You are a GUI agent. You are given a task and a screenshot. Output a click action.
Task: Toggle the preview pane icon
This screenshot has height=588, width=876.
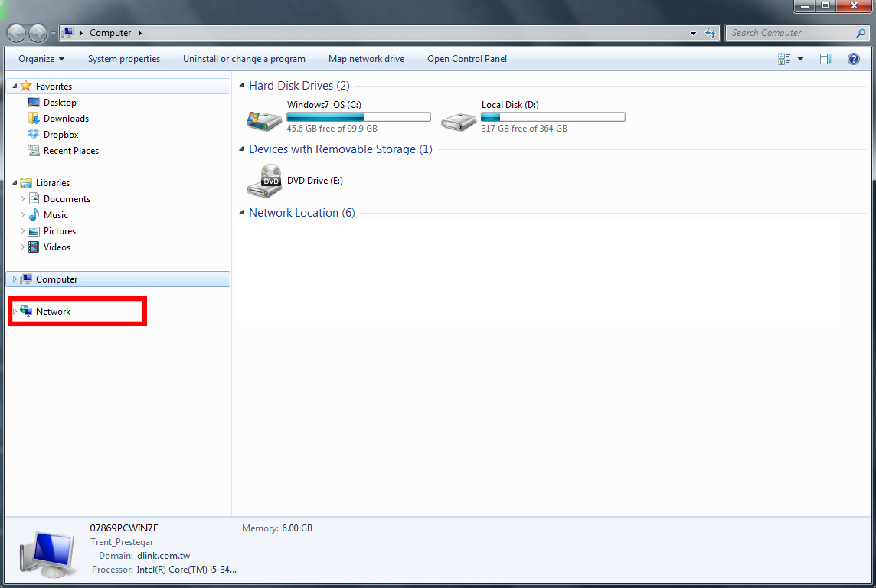tap(825, 59)
